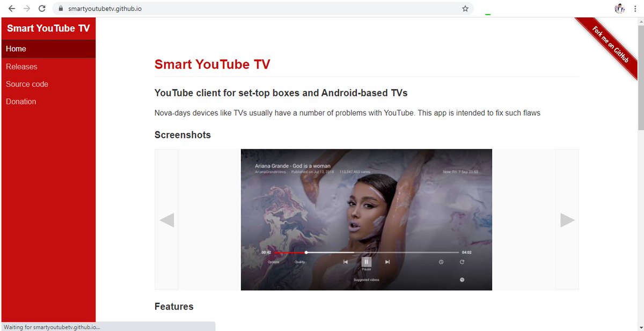Click the repeat icon in the screenshot
The width and height of the screenshot is (644, 331).
462,262
